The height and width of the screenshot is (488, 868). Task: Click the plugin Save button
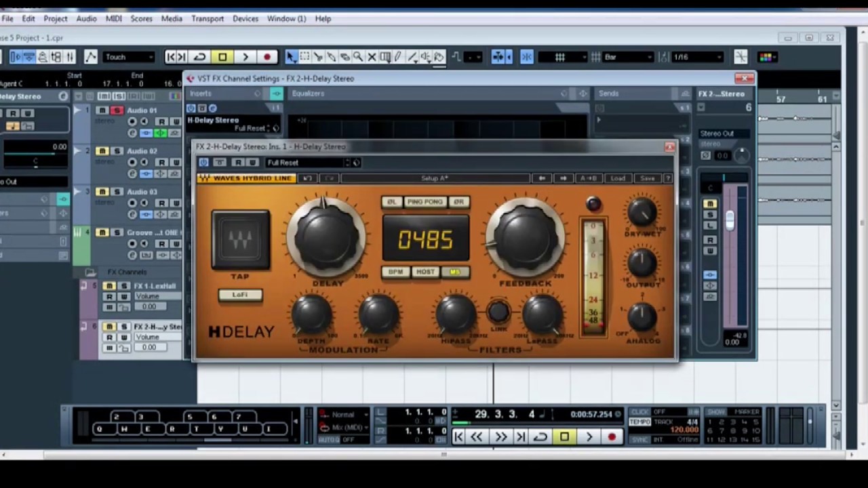point(648,178)
